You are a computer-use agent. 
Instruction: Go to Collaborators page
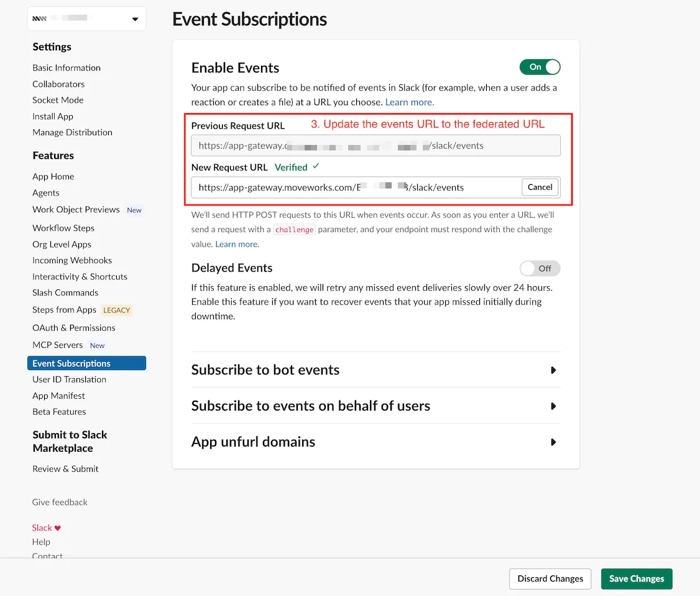click(x=58, y=84)
